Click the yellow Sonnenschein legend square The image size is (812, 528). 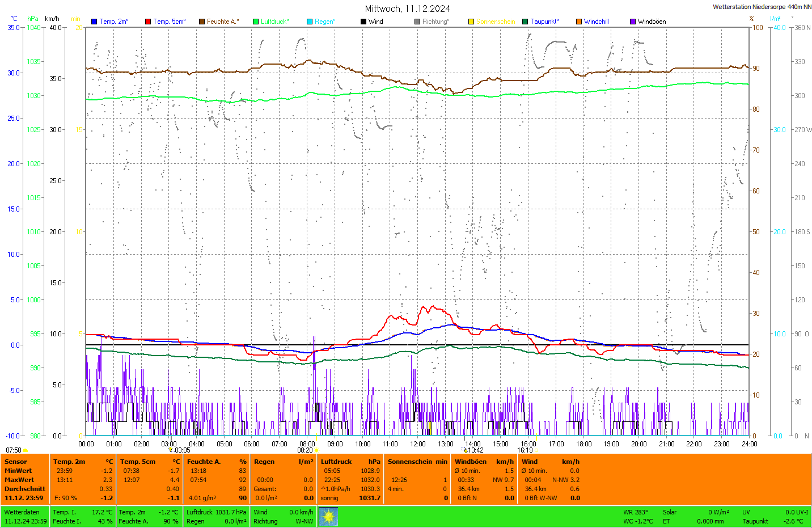[471, 22]
